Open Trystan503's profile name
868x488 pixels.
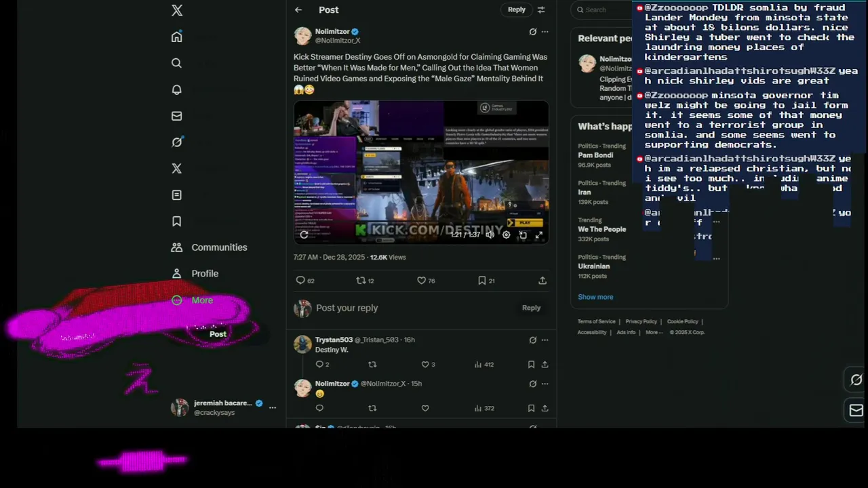click(x=334, y=340)
